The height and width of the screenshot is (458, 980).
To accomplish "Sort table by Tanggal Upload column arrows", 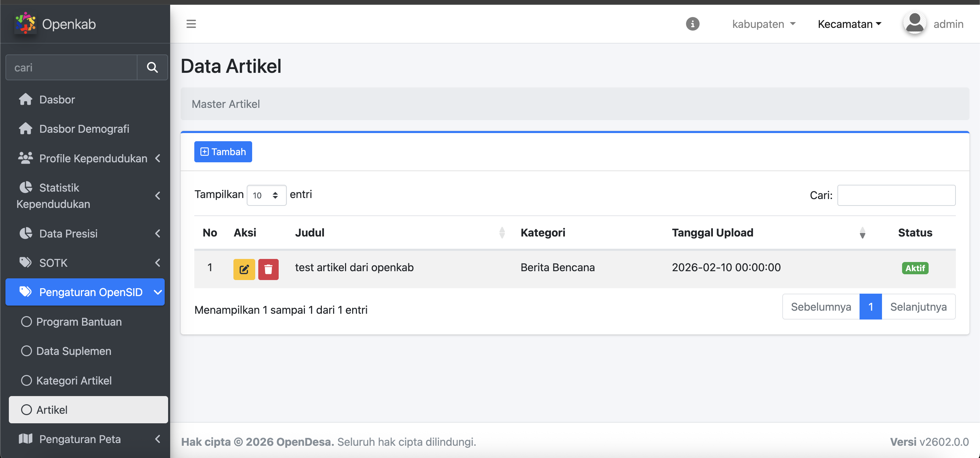I will [x=862, y=232].
